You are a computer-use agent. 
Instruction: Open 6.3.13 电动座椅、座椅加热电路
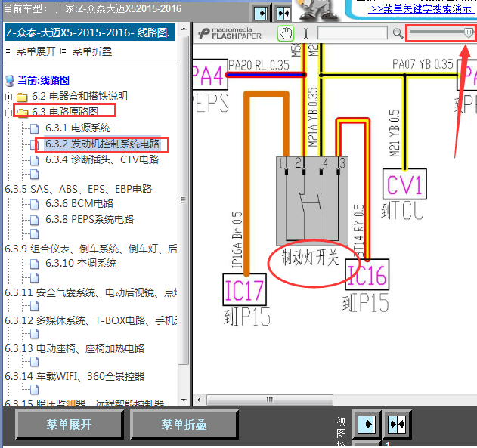75,348
